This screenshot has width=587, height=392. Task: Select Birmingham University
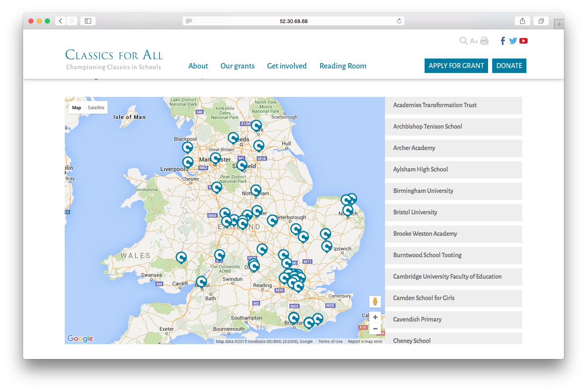point(453,191)
